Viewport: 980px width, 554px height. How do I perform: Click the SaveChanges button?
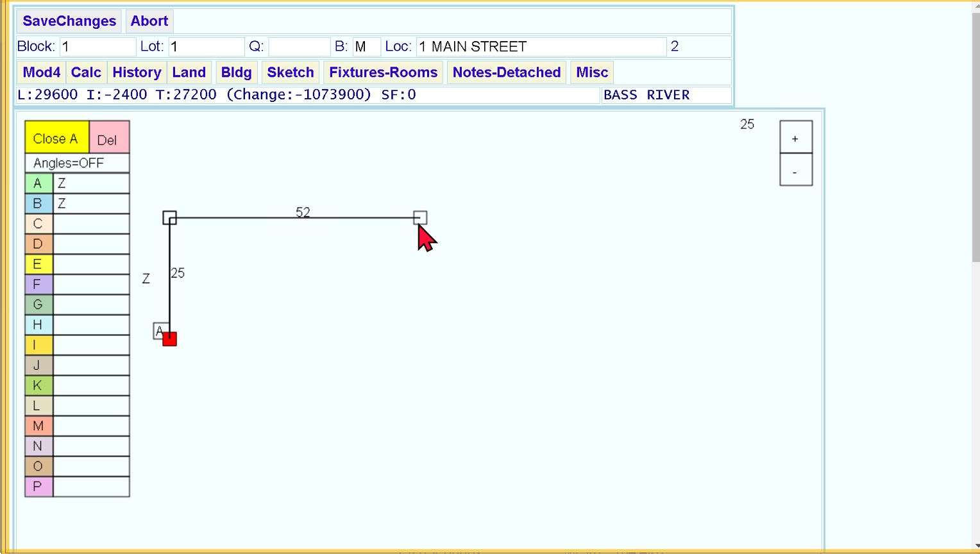tap(69, 21)
